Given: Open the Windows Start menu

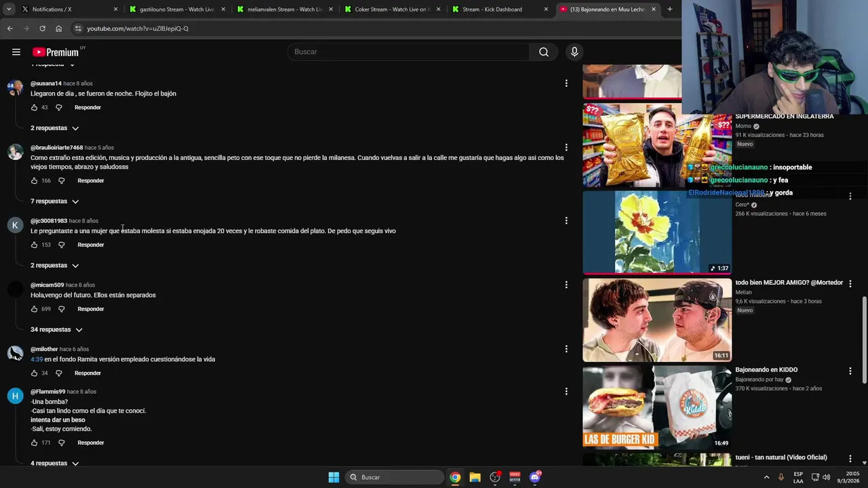Looking at the screenshot, I should click(x=334, y=477).
